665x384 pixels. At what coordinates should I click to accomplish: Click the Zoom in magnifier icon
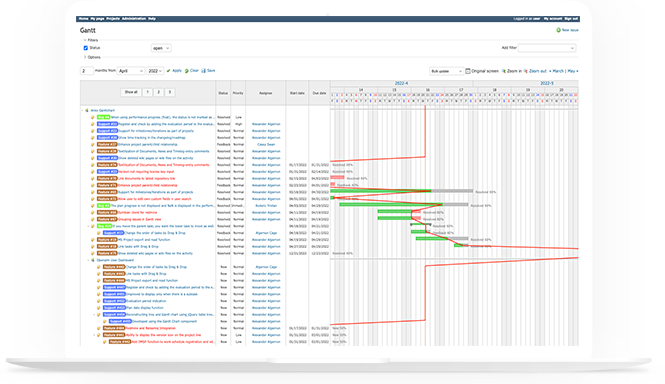click(504, 71)
